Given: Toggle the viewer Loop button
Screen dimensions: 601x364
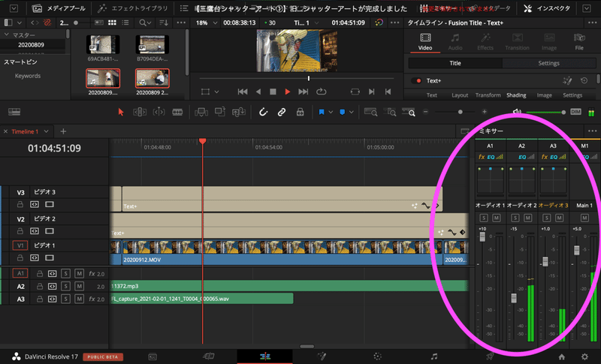Looking at the screenshot, I should [x=322, y=92].
